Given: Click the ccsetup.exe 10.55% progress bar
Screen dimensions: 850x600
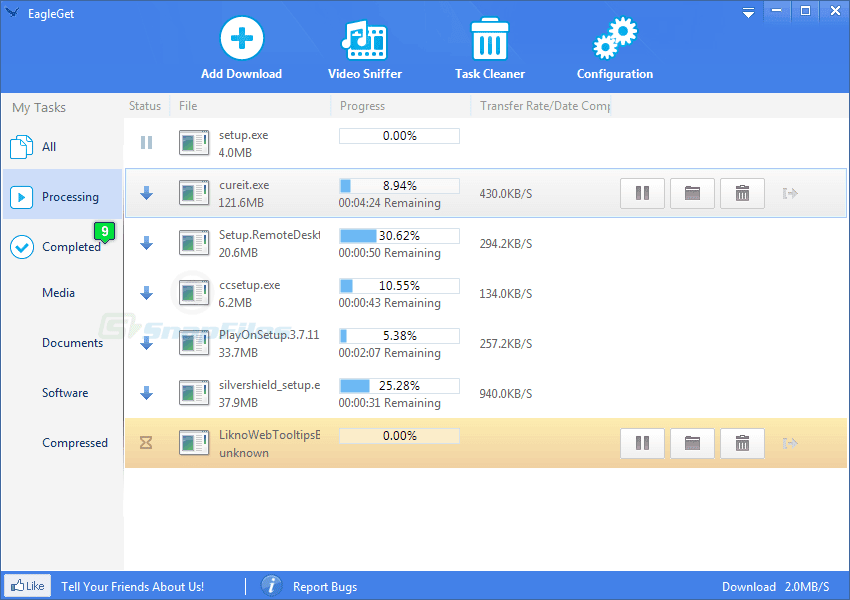Looking at the screenshot, I should click(400, 286).
